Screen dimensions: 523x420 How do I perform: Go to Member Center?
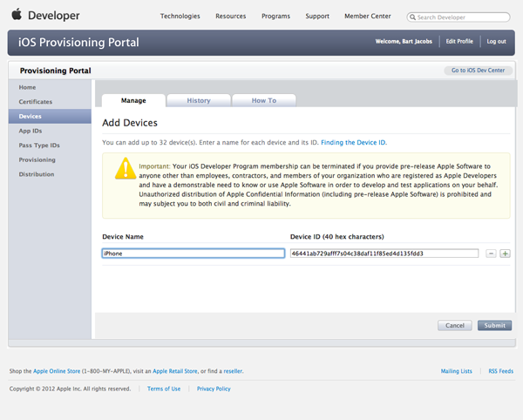click(x=368, y=16)
